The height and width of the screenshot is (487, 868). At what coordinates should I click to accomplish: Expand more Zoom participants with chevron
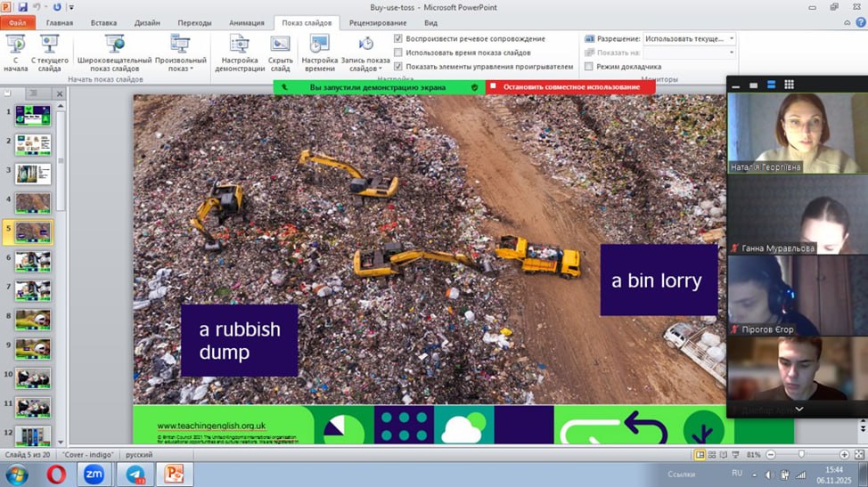point(798,409)
